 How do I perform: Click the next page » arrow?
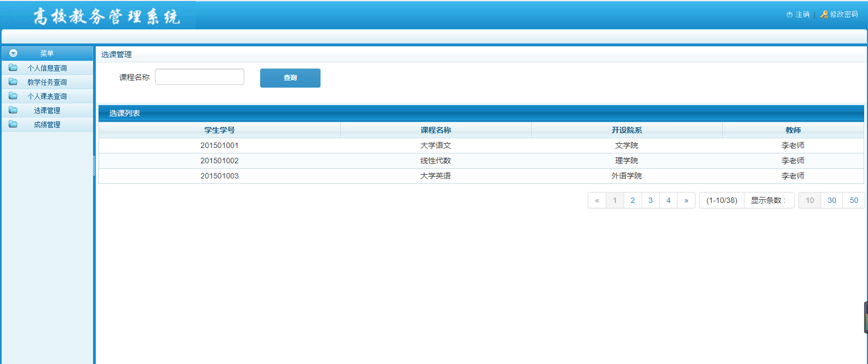coord(686,200)
